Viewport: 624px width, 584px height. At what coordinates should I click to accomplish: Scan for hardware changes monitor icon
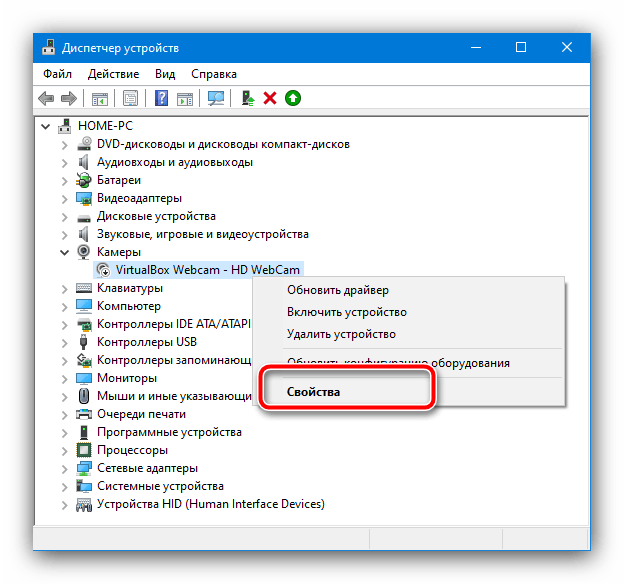click(216, 98)
